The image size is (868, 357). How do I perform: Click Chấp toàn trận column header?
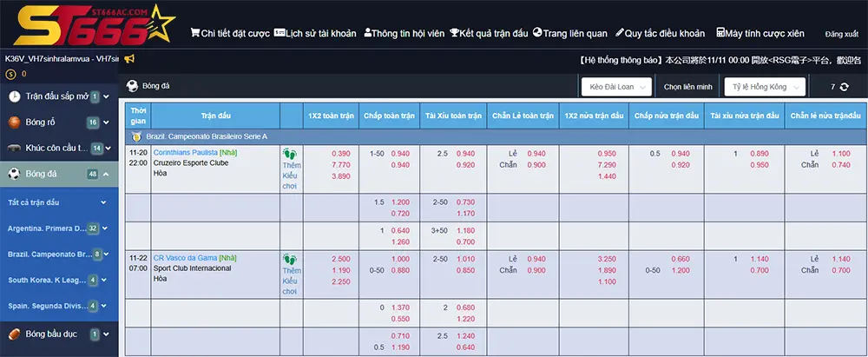pyautogui.click(x=389, y=116)
